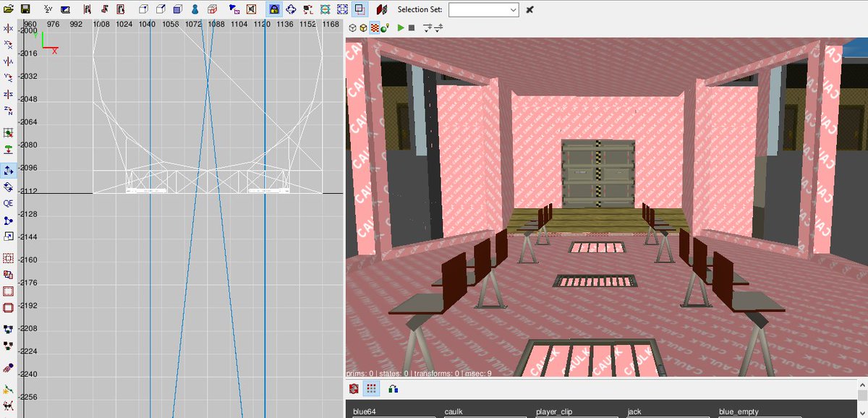Screen dimensions: 868x418
Task: Click the crossed-out box toolbar icon
Action: pyautogui.click(x=251, y=9)
